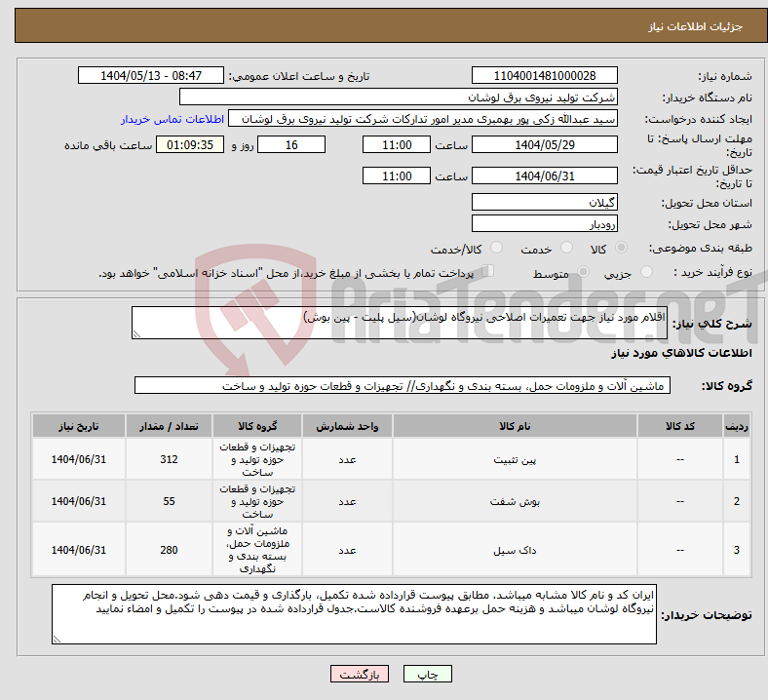Click the اطلاعات کالاهای مورد نیاز section heading
Viewport: 768px width, 700px height.
(681, 353)
